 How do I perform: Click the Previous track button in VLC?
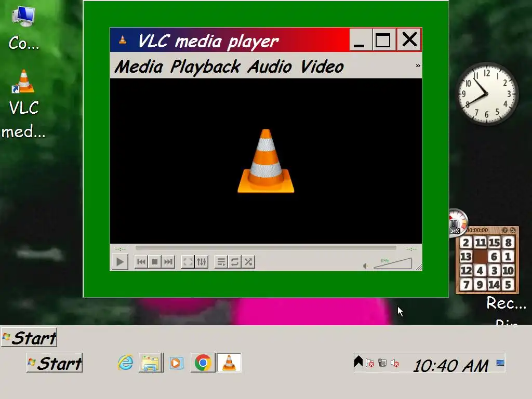(141, 262)
